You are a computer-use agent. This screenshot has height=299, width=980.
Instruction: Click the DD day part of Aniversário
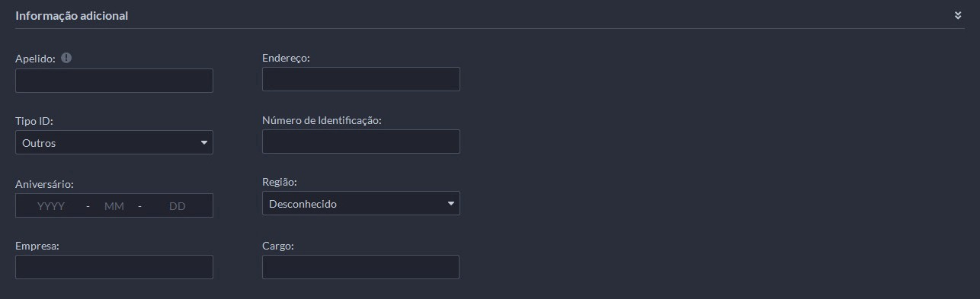(178, 206)
